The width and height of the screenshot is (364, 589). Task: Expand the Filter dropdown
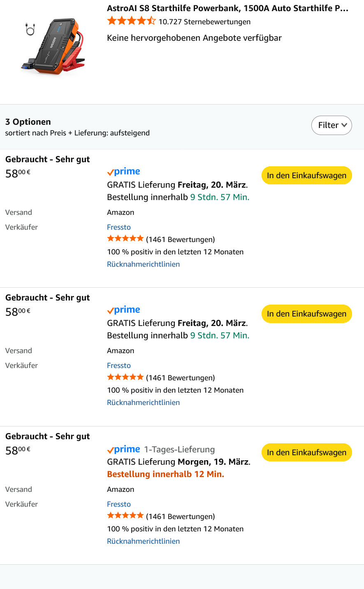point(332,125)
